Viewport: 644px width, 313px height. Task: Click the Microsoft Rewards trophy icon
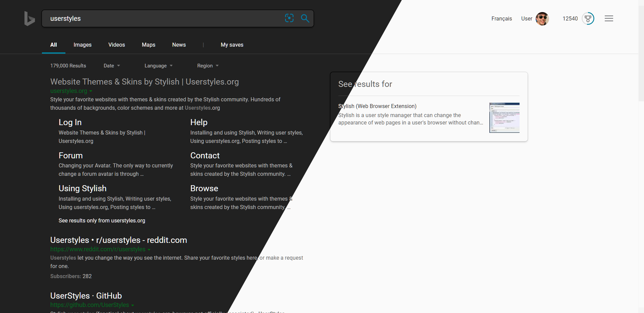(x=588, y=18)
